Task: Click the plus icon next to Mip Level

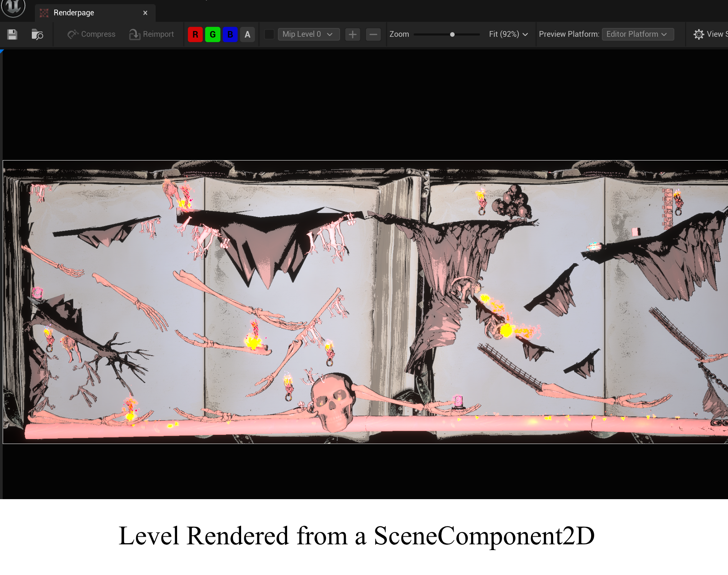Action: point(352,34)
